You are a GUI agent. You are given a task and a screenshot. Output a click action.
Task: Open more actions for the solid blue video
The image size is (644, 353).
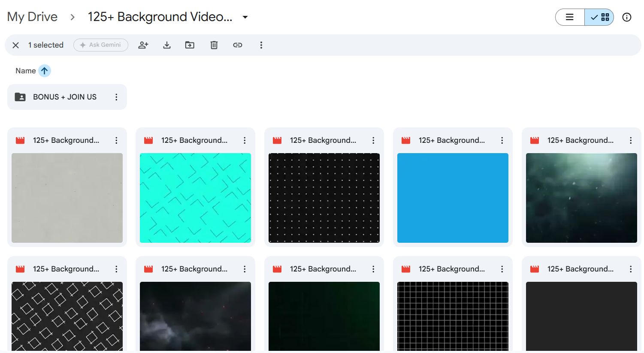click(x=502, y=140)
